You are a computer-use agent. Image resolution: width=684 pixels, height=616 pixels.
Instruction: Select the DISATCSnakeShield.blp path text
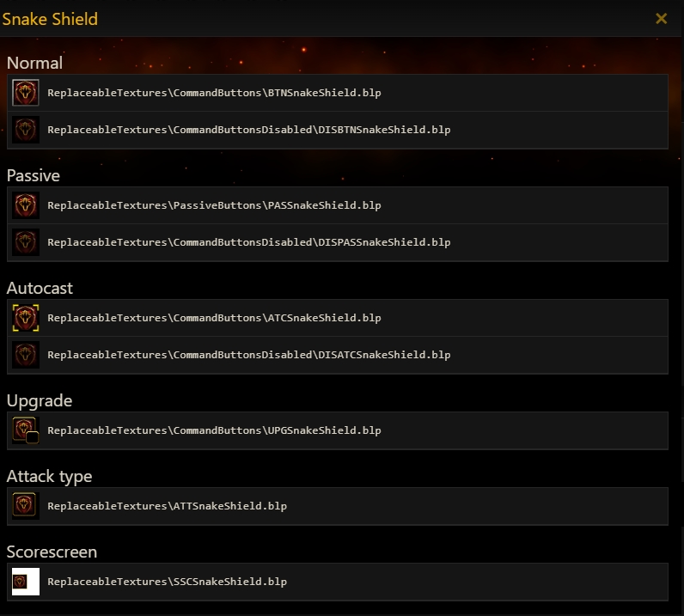[x=248, y=356]
